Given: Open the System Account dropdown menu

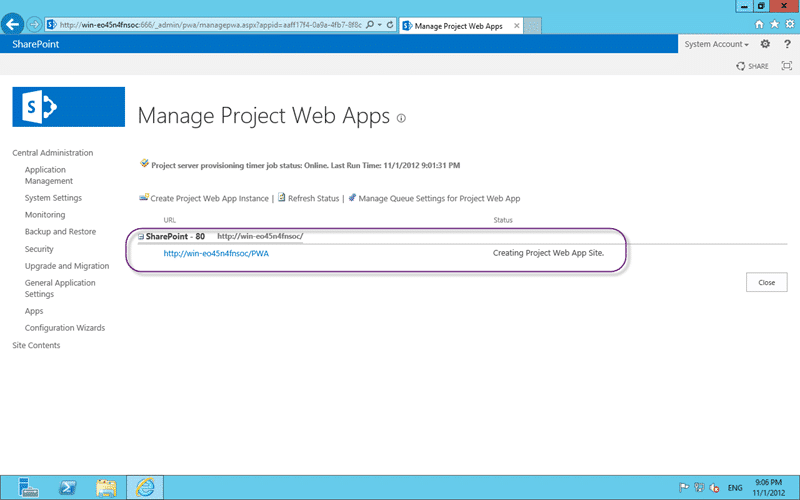Looking at the screenshot, I should coord(716,44).
